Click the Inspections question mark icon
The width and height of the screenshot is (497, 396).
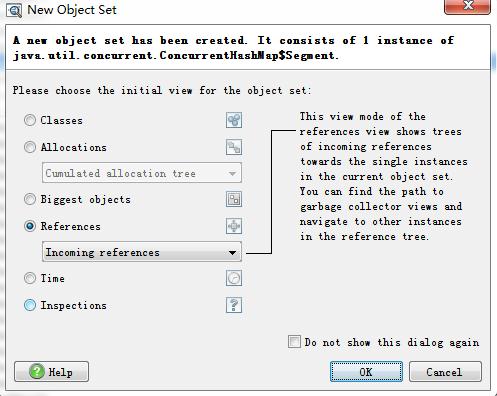(x=234, y=305)
